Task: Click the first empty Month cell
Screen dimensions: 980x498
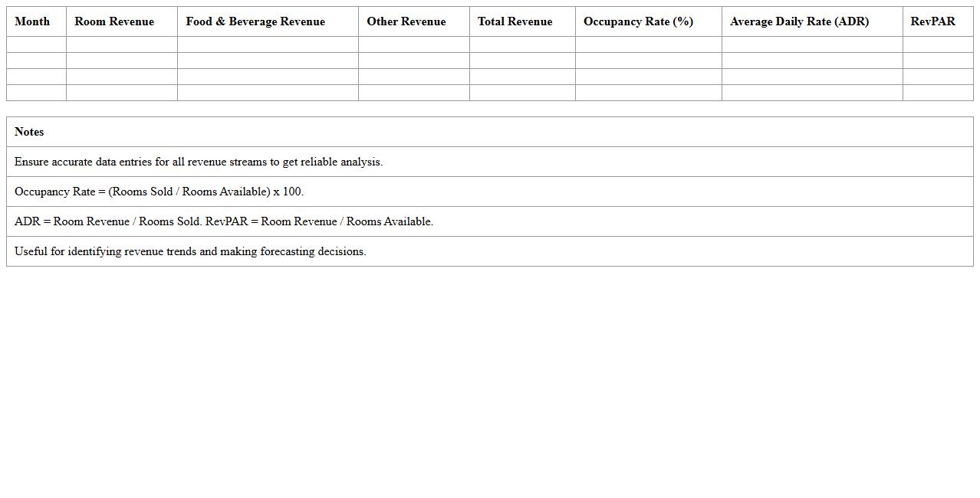Action: (x=35, y=44)
